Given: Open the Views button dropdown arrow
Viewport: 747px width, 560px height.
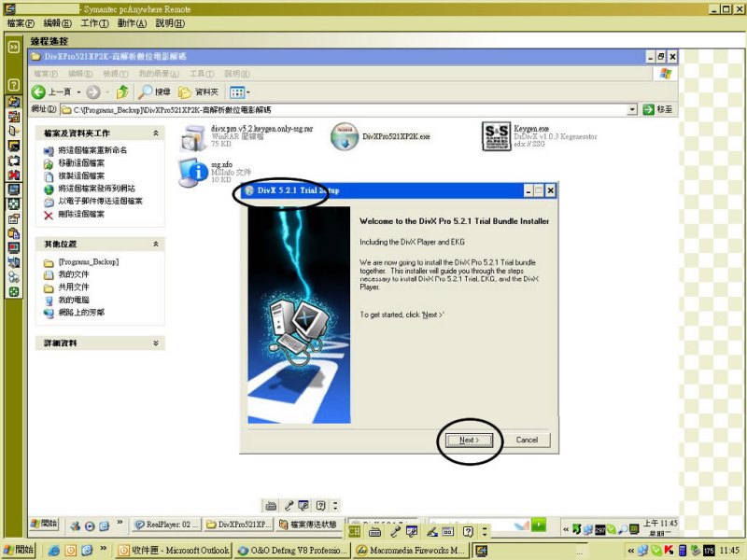Looking at the screenshot, I should 248,92.
